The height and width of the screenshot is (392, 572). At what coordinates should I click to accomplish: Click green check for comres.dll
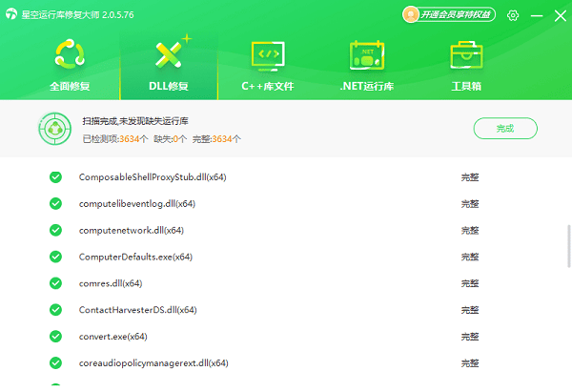[55, 283]
